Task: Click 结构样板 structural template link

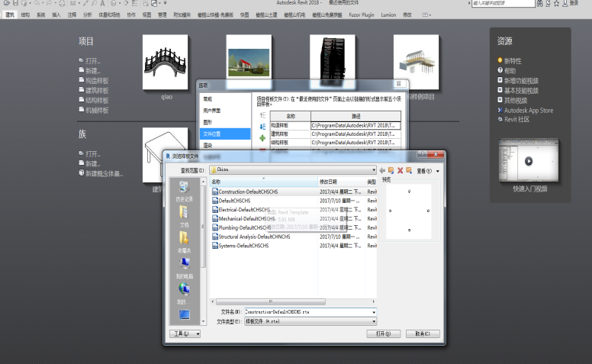Action: (x=94, y=100)
